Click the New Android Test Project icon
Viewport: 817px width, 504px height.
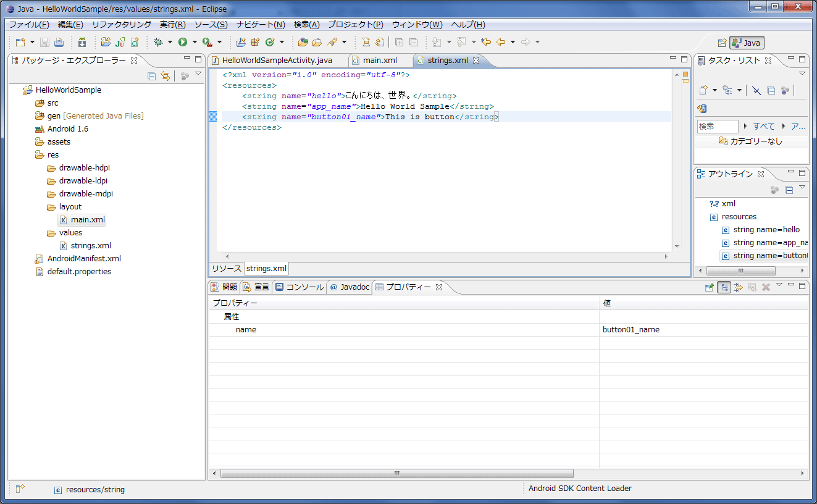(120, 42)
